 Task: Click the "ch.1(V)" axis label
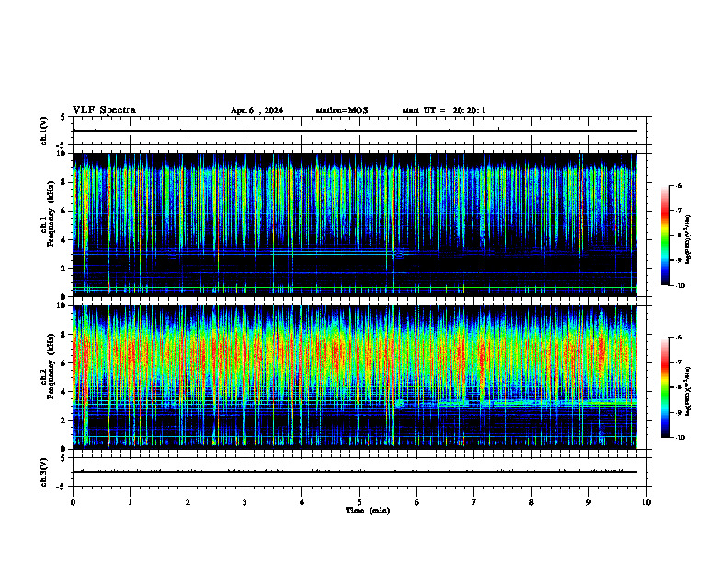(43, 131)
